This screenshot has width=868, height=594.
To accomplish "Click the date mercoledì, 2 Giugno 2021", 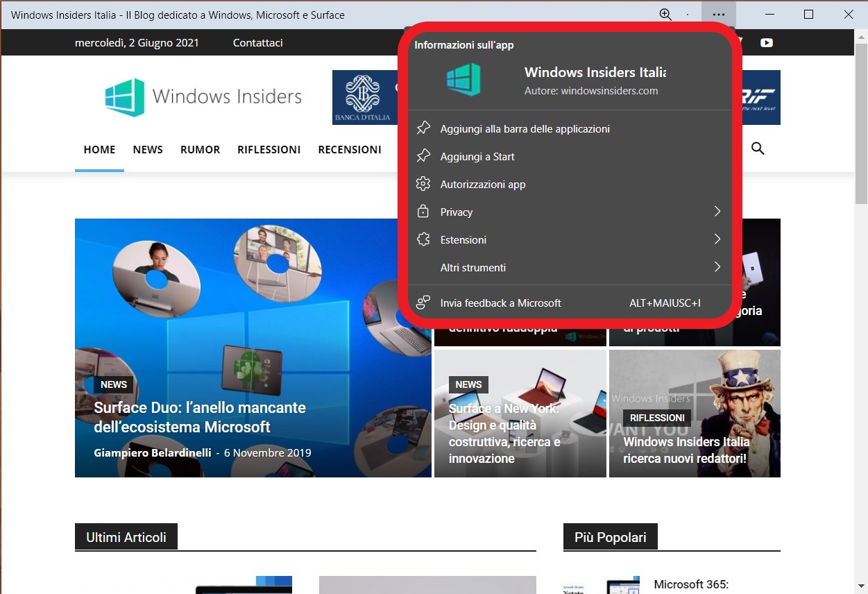I will point(137,42).
